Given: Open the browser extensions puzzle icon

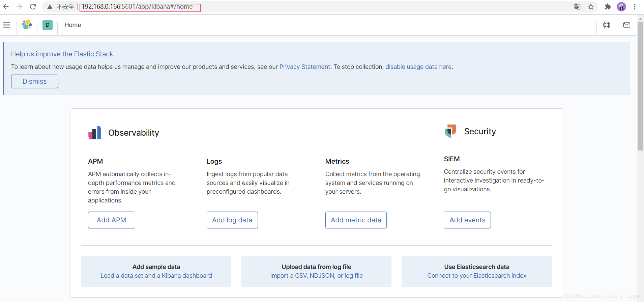Looking at the screenshot, I should (x=608, y=7).
